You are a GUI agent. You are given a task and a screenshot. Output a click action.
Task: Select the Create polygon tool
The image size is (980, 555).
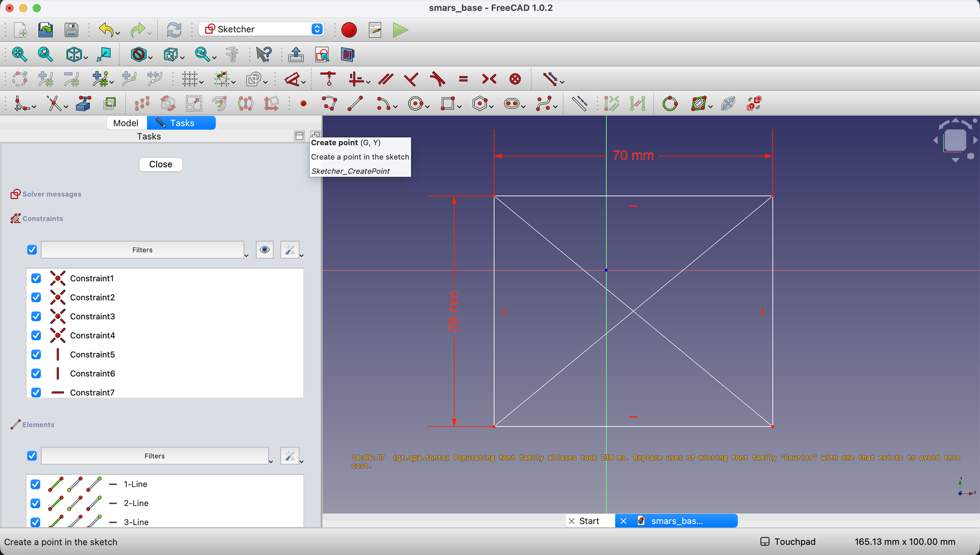click(480, 104)
